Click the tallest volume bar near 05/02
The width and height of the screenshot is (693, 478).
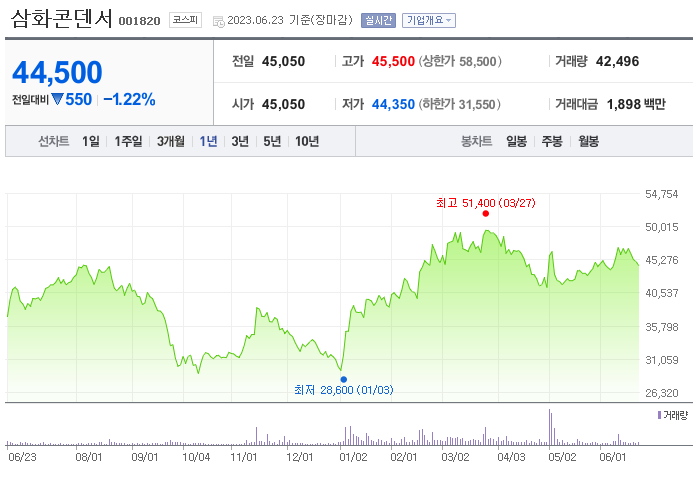click(549, 427)
